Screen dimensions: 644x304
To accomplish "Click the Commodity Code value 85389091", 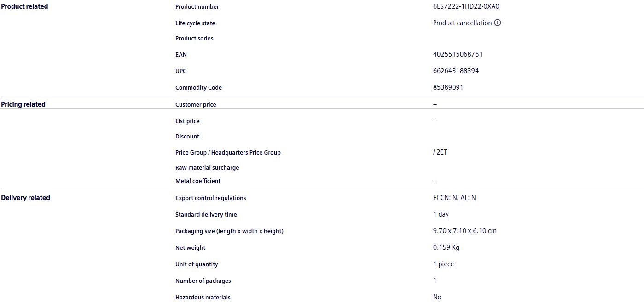I will click(448, 87).
